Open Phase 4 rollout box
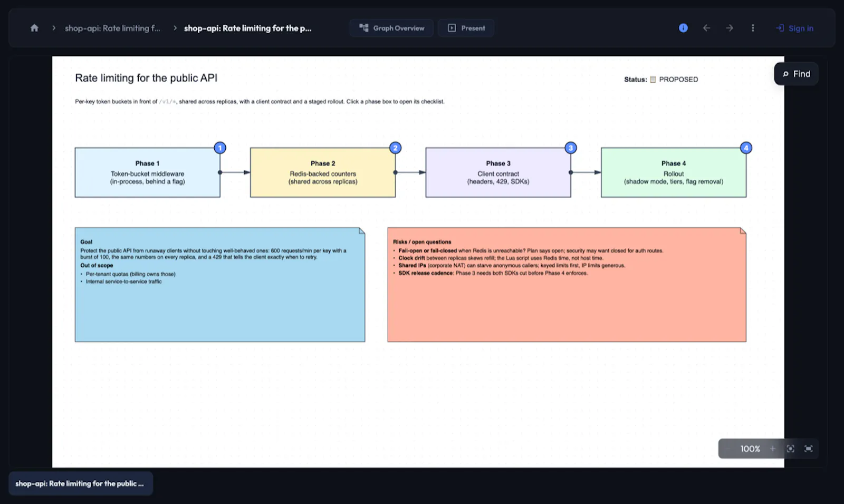 (x=674, y=172)
